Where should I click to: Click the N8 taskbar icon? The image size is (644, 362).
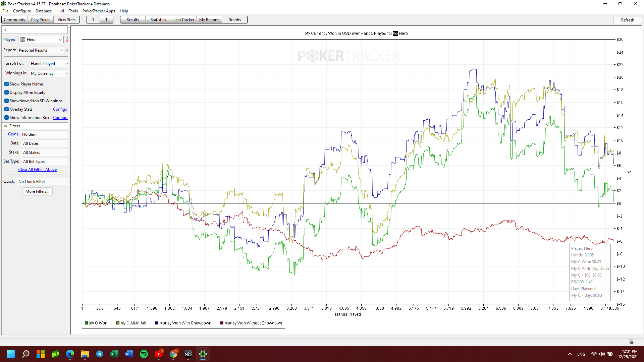pyautogui.click(x=188, y=354)
